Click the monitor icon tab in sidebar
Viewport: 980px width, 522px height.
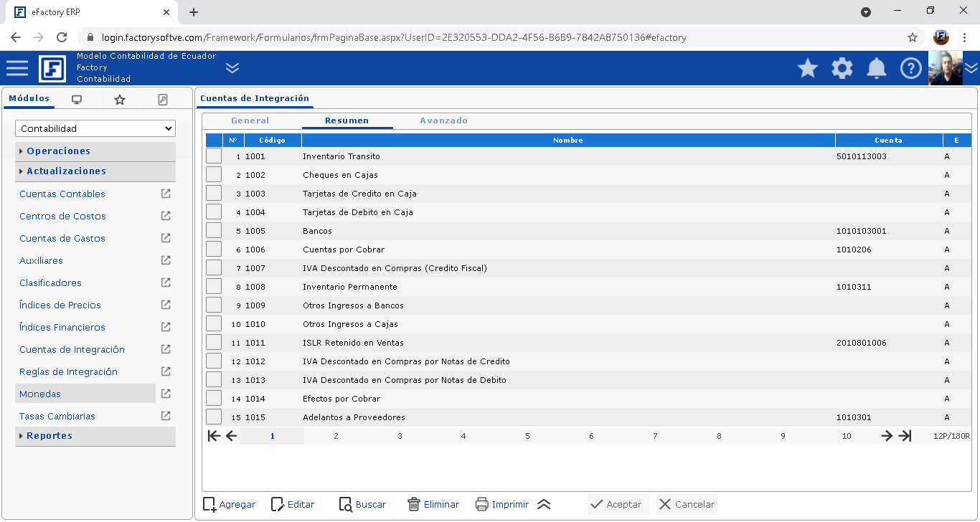tap(77, 100)
